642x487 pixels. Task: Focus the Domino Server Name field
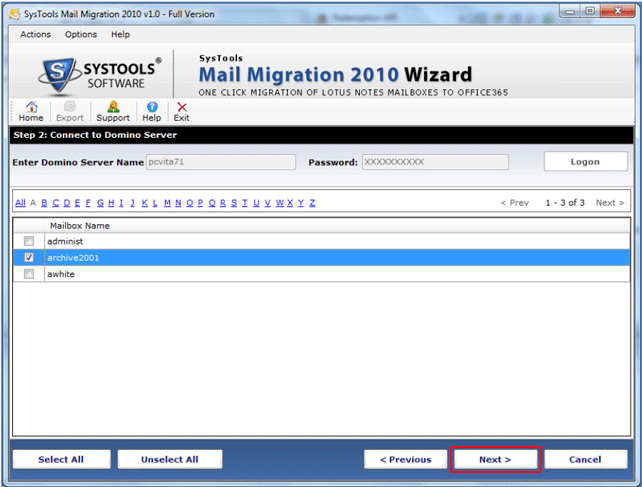point(221,162)
